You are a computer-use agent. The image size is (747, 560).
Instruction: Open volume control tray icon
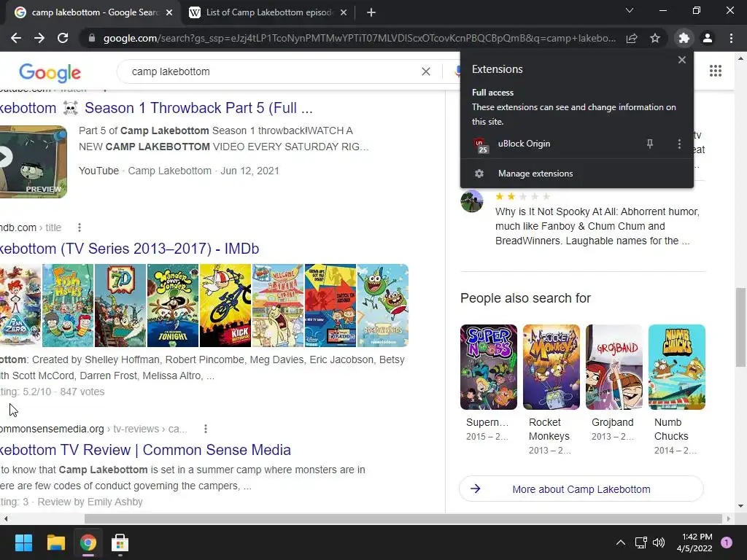click(x=659, y=542)
